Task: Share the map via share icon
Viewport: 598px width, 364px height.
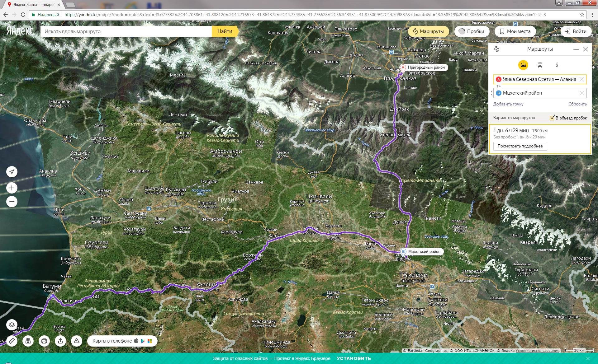Action: pos(60,341)
